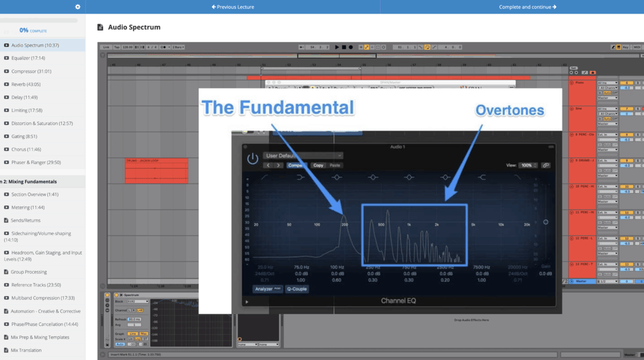644x360 pixels.
Task: Click the next preset arrow in Channel EQ
Action: (278, 166)
